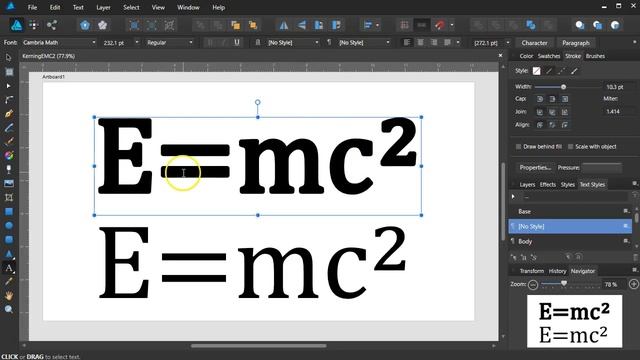This screenshot has width=640, height=360.
Task: Select the Place Image tool
Action: pyautogui.click(x=9, y=183)
